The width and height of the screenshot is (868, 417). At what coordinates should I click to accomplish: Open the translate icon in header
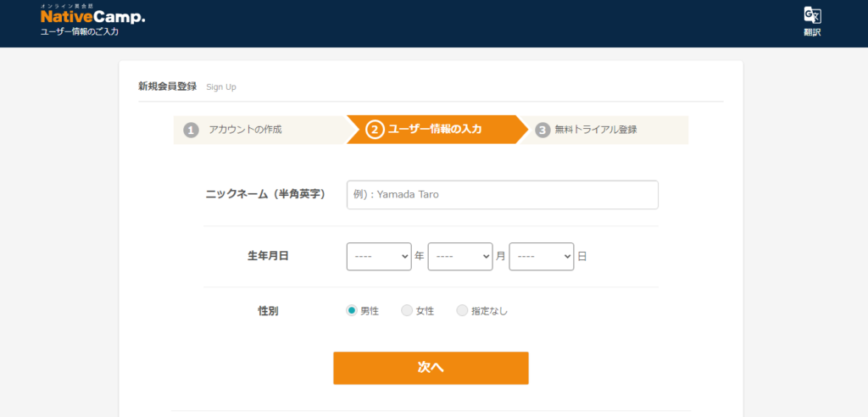click(x=812, y=15)
